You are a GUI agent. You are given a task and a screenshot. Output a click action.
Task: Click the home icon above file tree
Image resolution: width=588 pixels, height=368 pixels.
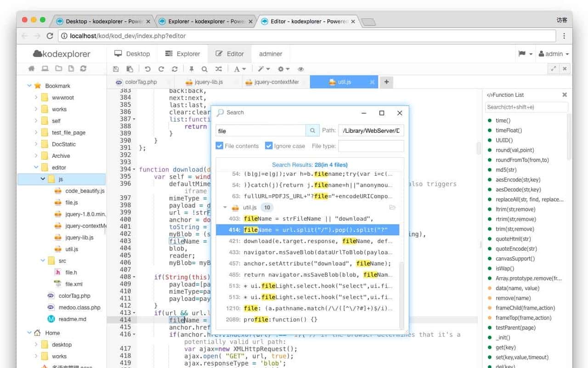click(x=32, y=68)
